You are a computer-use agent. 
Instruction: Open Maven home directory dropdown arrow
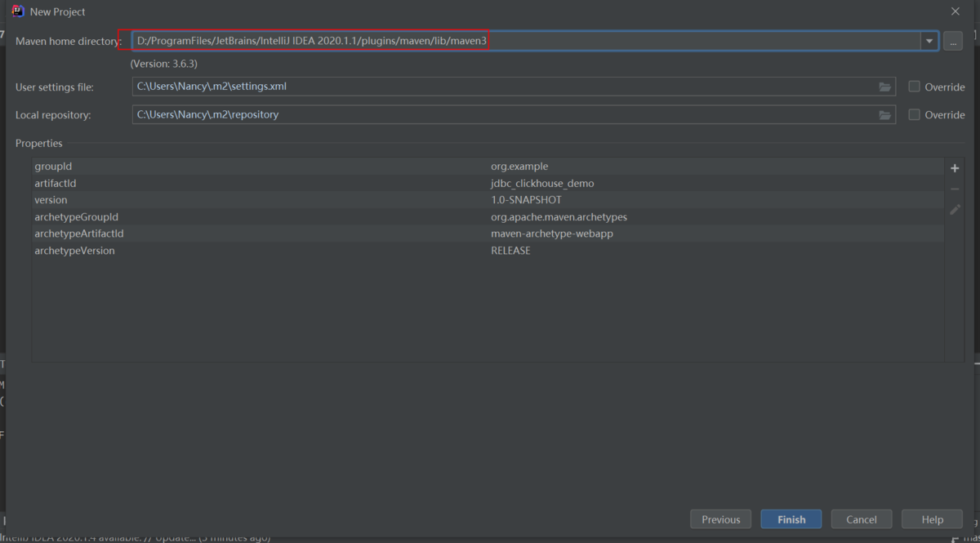929,41
